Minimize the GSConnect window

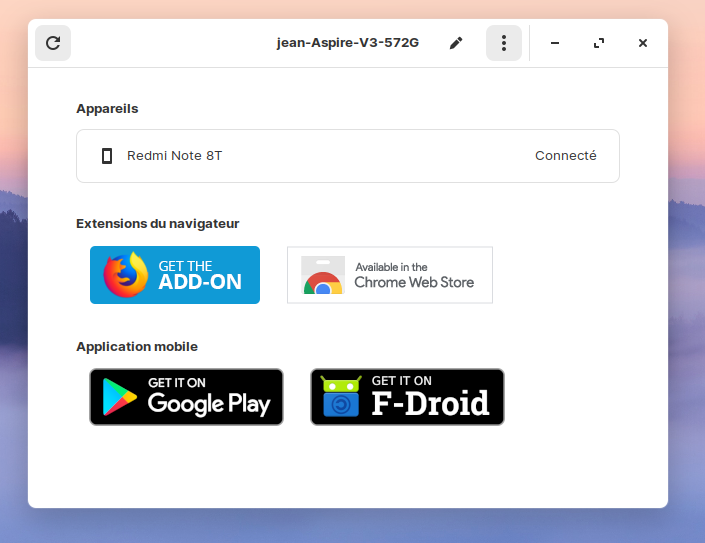[x=555, y=43]
